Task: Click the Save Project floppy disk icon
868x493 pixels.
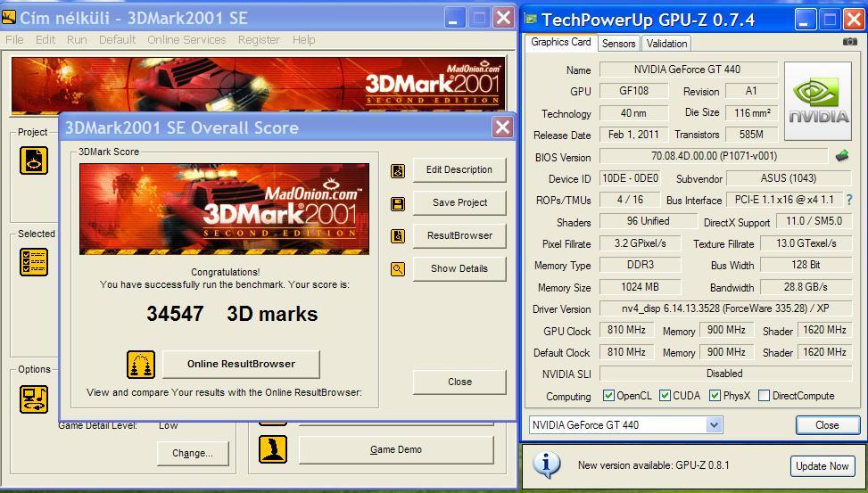Action: click(398, 203)
